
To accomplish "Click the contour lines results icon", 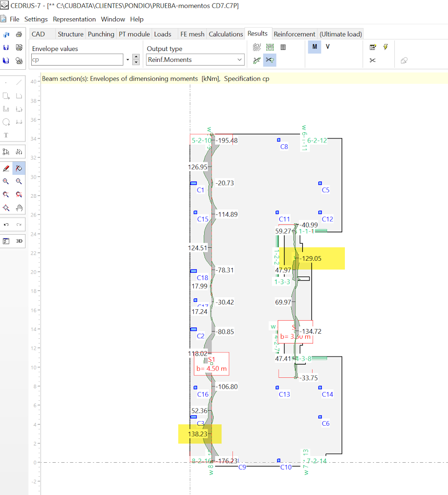I will point(256,47).
